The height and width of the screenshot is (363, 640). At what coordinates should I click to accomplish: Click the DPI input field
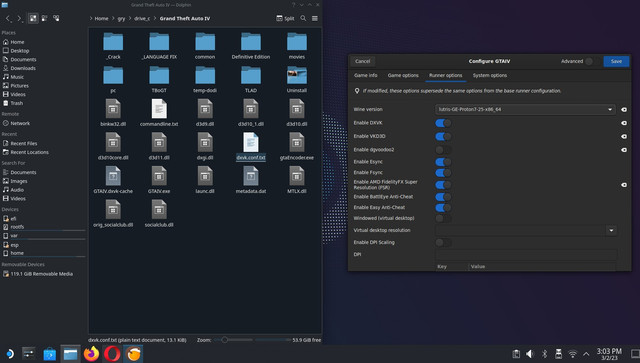[x=526, y=255]
